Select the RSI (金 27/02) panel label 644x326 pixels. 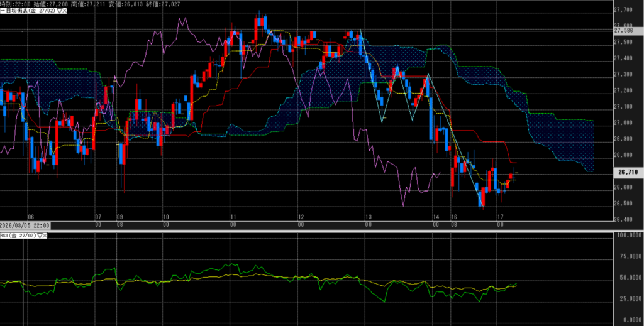tap(18, 236)
